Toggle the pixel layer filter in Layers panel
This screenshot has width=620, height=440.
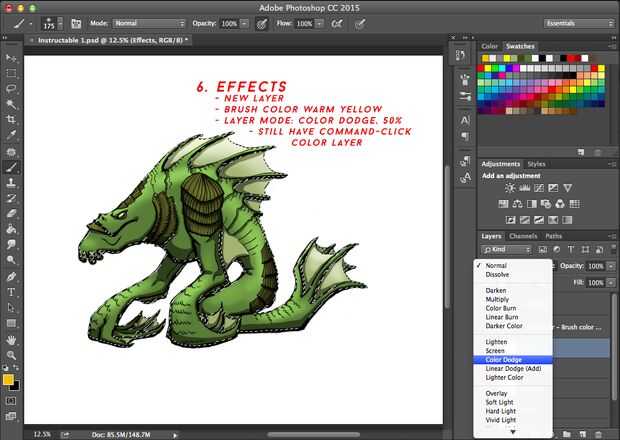pyautogui.click(x=541, y=249)
